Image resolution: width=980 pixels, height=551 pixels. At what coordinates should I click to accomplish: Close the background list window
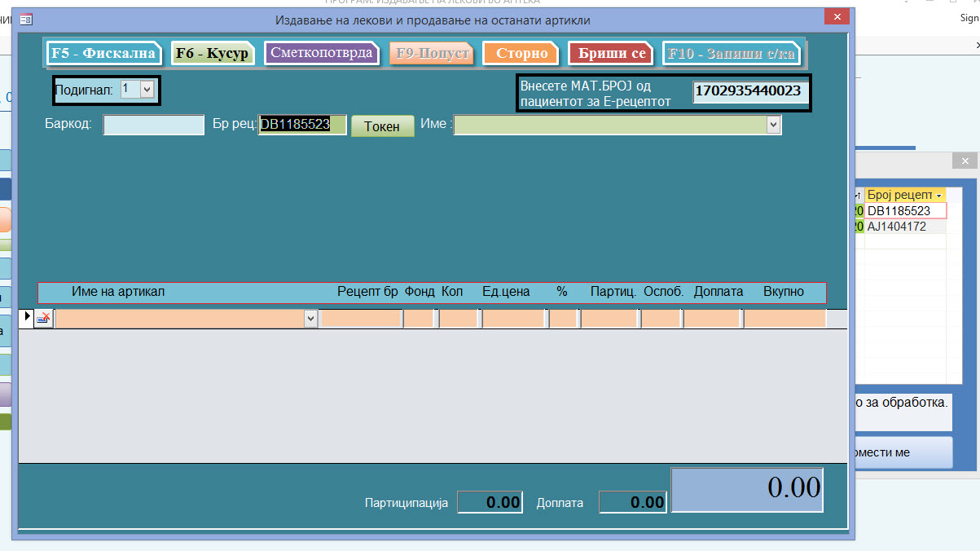[x=965, y=161]
